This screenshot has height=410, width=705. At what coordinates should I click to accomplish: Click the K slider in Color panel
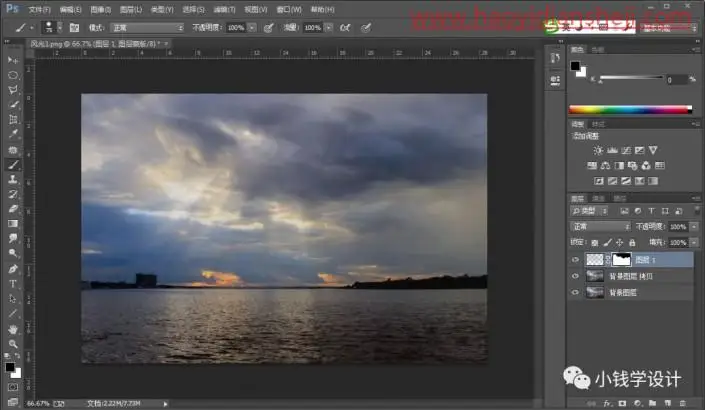click(631, 77)
